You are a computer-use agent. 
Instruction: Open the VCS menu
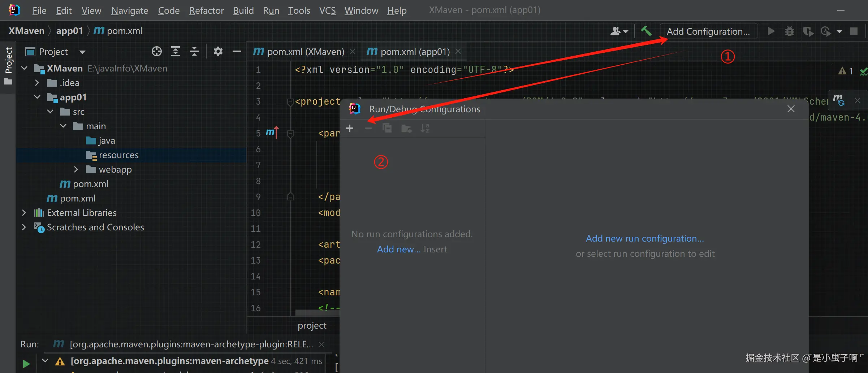(x=327, y=10)
